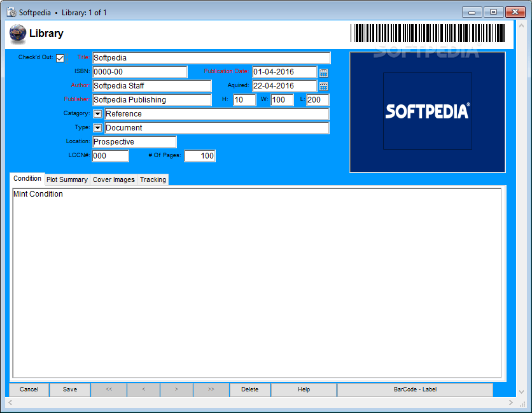Click the Library globe icon
This screenshot has height=413, width=532.
click(x=17, y=34)
